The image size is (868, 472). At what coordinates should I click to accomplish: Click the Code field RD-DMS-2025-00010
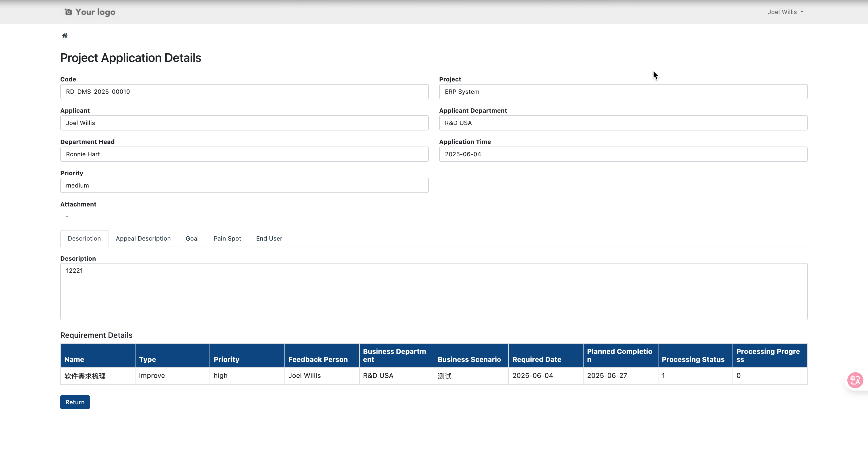(x=244, y=91)
